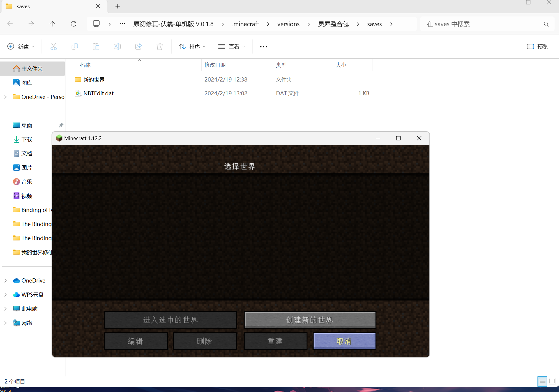Click 进入选中的世界 button in Minecraft
The image size is (559, 392).
[x=171, y=320]
